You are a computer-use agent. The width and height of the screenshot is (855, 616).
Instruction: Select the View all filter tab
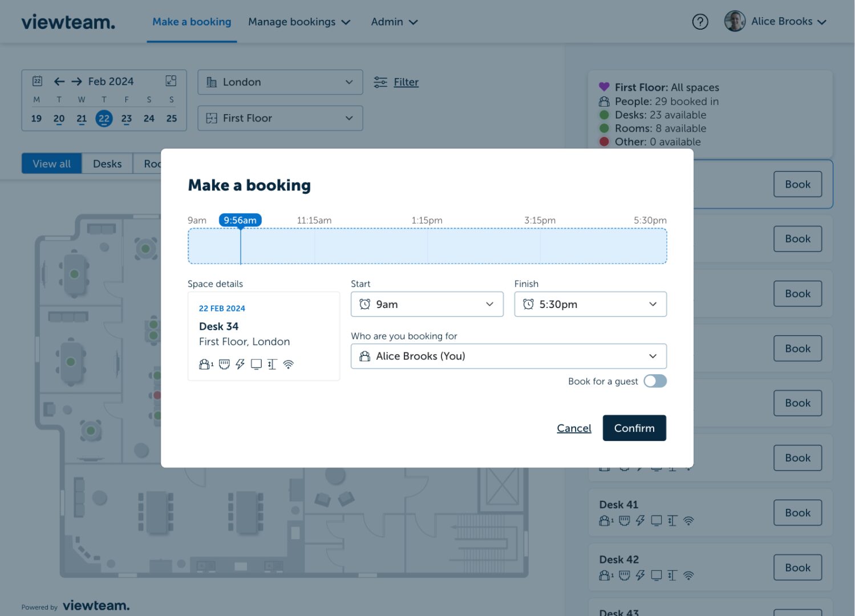coord(51,164)
